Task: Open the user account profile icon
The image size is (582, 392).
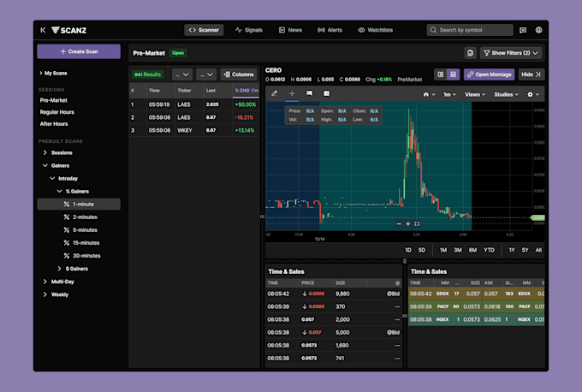Action: click(538, 30)
